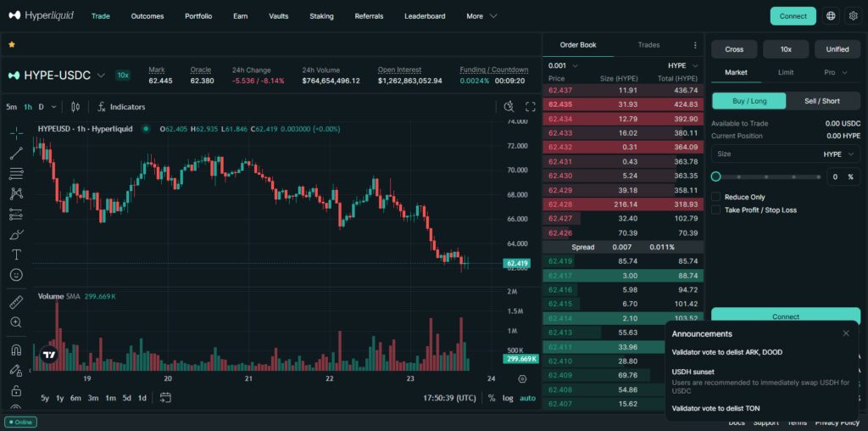The image size is (868, 431).
Task: Open the go to date calendar icon
Action: [x=165, y=398]
